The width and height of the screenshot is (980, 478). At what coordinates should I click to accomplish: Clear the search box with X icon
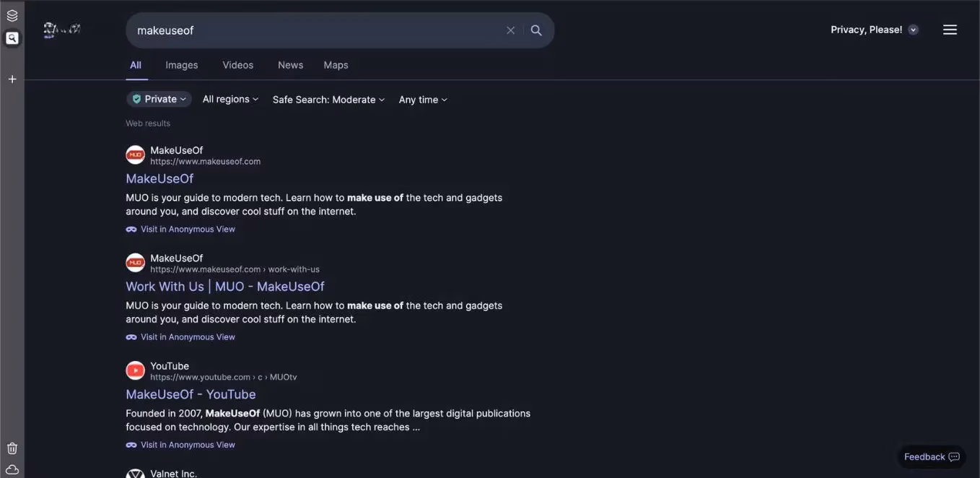510,30
